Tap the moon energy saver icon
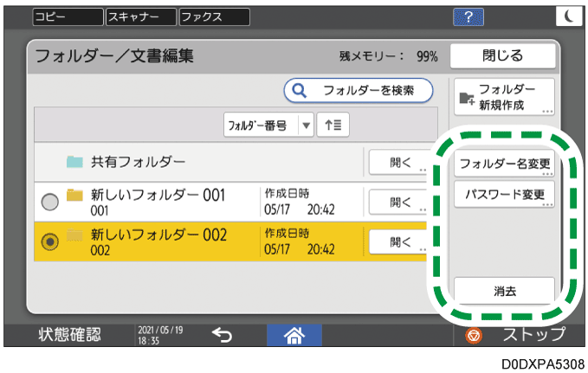This screenshot has height=373, width=588. (569, 16)
